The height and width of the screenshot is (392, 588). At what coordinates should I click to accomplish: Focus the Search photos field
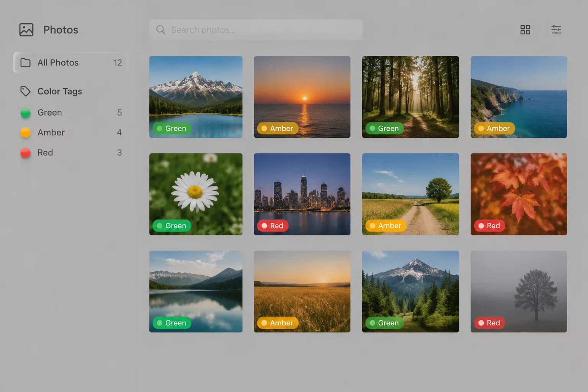[256, 30]
